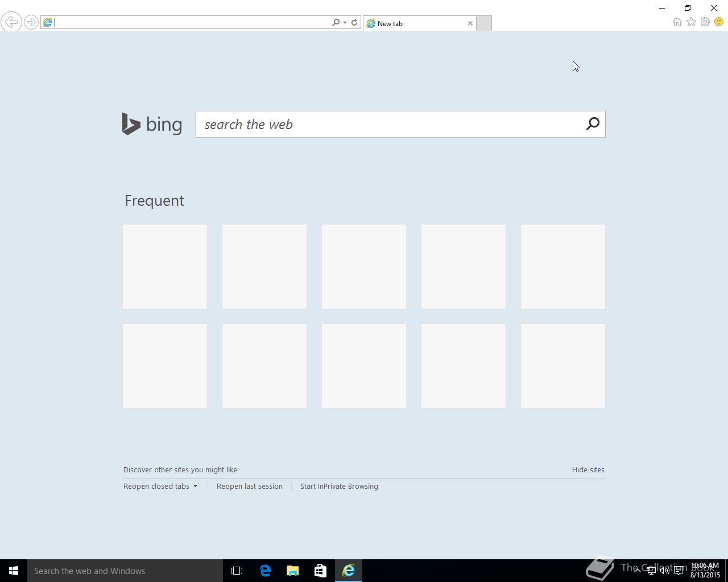The height and width of the screenshot is (582, 728).
Task: Show hidden system tray icons chevron
Action: (x=637, y=571)
